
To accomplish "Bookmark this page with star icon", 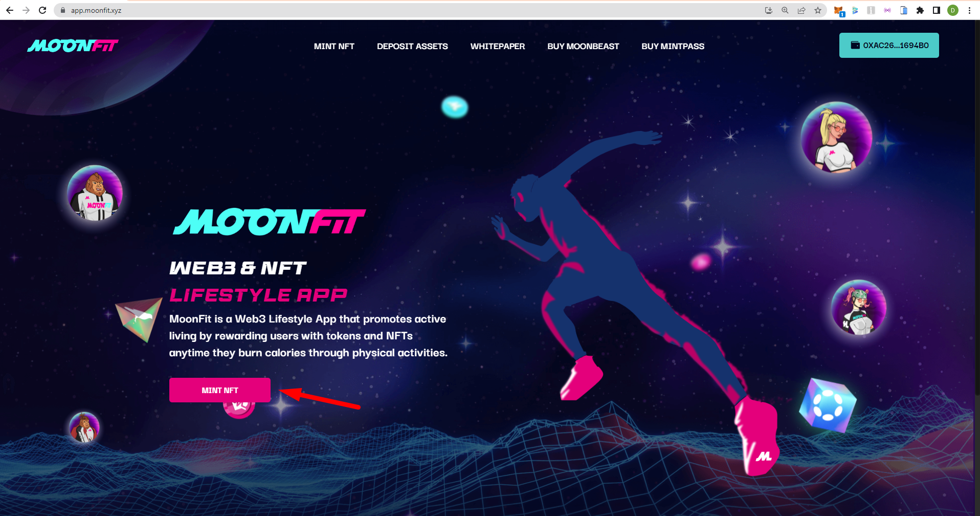I will pyautogui.click(x=818, y=10).
